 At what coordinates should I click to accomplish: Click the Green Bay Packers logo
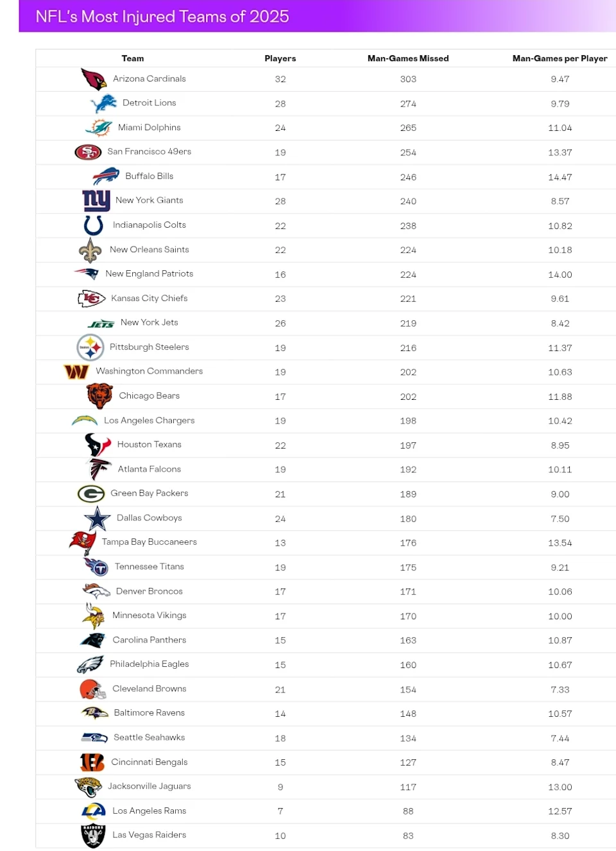(91, 494)
